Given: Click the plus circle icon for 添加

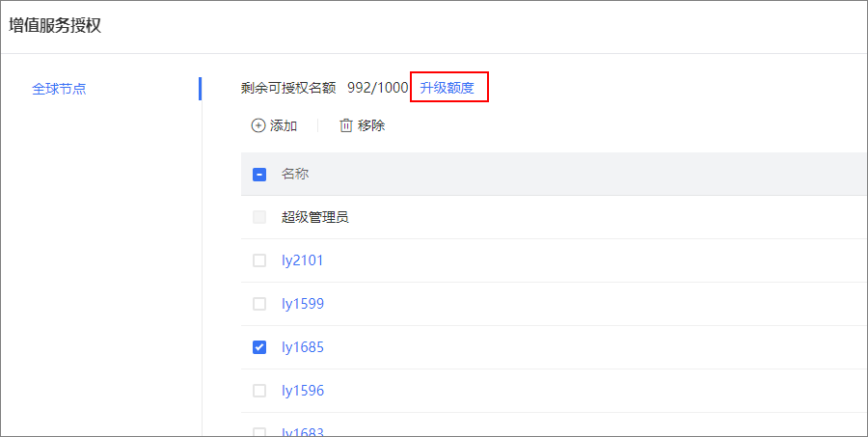Looking at the screenshot, I should [x=258, y=125].
